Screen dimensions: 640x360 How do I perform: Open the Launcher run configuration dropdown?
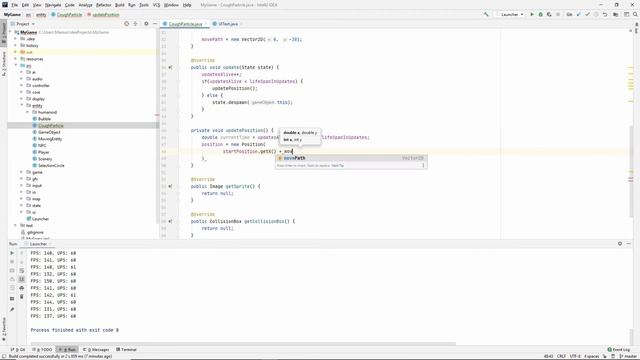coord(509,14)
